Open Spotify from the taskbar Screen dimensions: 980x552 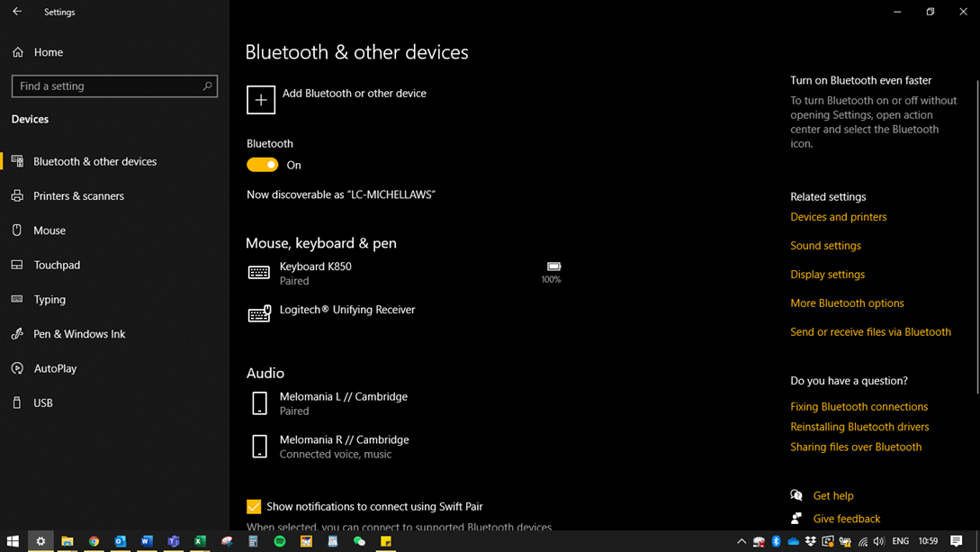pyautogui.click(x=280, y=541)
